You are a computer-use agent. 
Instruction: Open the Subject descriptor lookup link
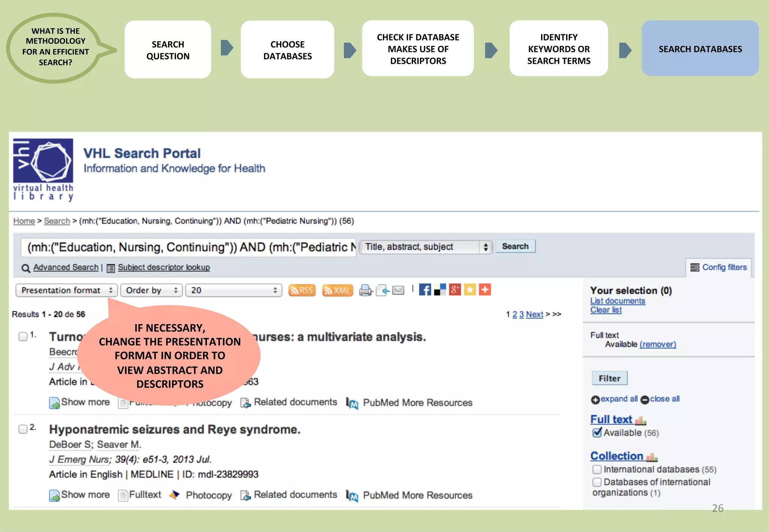coord(164,268)
